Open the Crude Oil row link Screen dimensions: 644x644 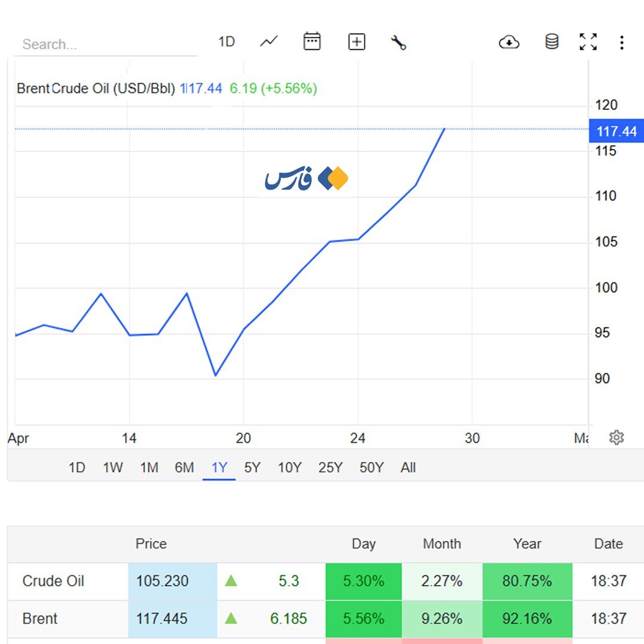click(53, 581)
